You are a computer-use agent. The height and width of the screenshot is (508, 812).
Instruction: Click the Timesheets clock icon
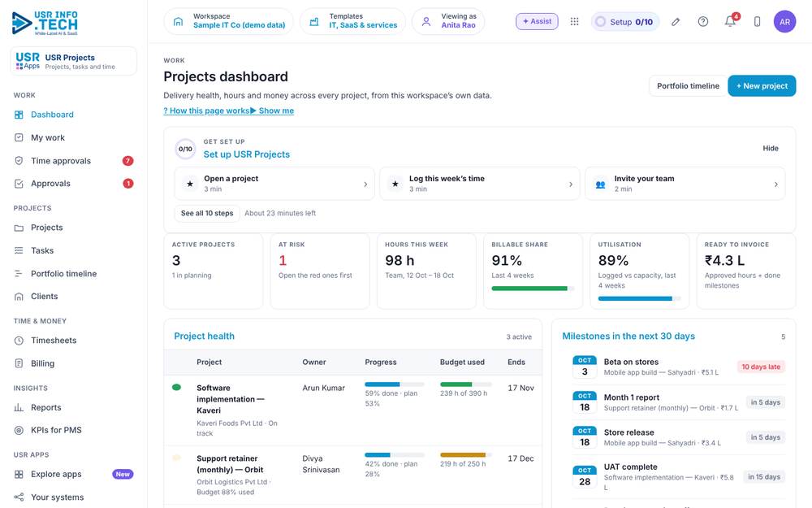point(19,341)
